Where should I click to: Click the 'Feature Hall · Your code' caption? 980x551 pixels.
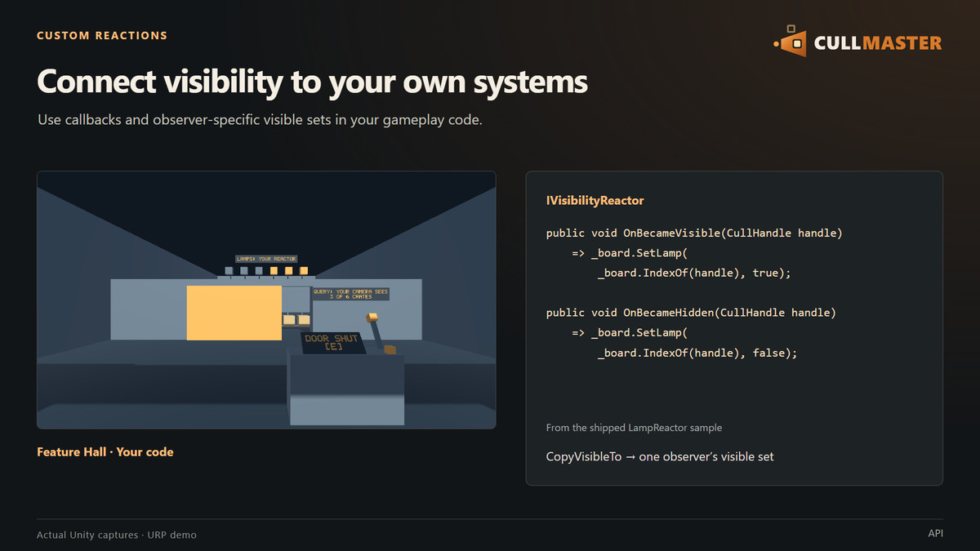[x=105, y=451]
